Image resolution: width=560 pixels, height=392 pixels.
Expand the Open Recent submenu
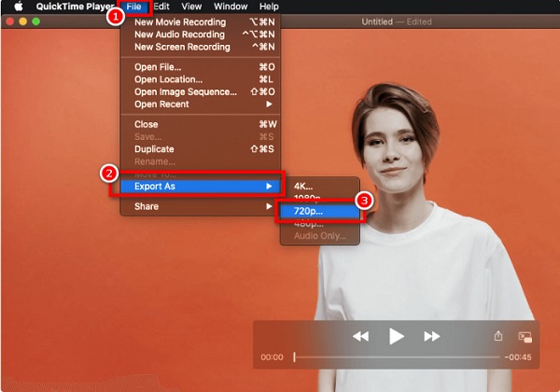[201, 105]
